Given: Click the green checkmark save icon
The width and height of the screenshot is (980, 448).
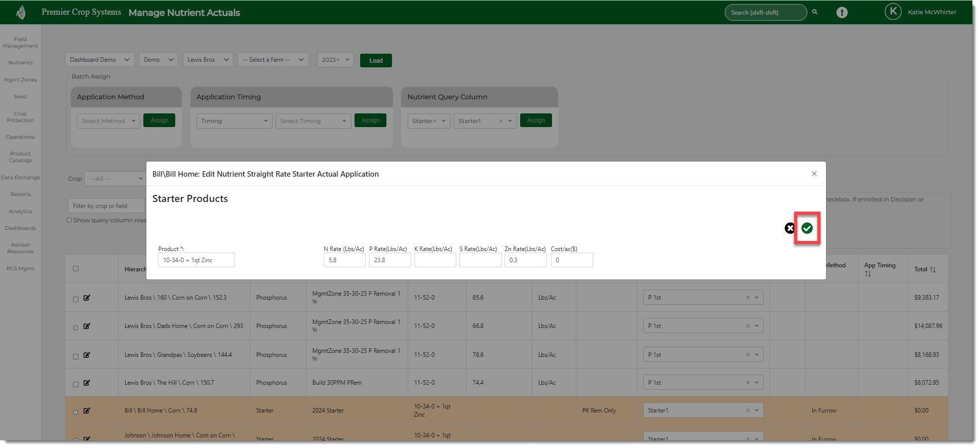Looking at the screenshot, I should coord(807,228).
